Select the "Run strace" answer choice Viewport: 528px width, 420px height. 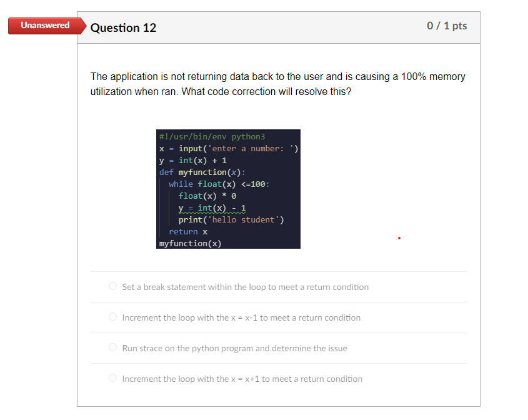pyautogui.click(x=112, y=347)
